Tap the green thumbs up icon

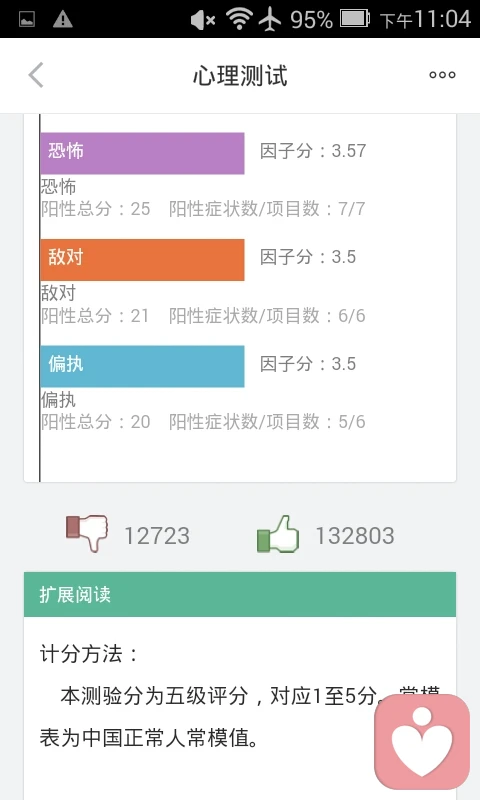tap(277, 534)
